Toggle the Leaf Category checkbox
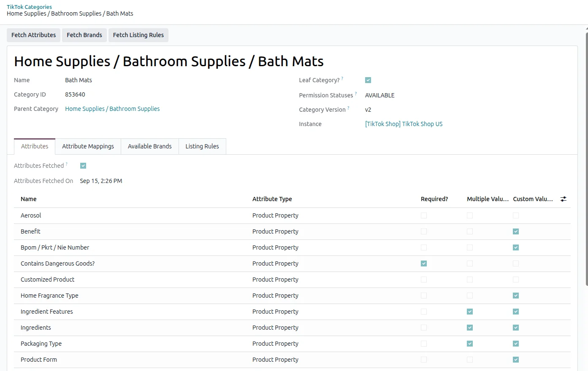Screen dimensions: 588x371 pyautogui.click(x=368, y=80)
